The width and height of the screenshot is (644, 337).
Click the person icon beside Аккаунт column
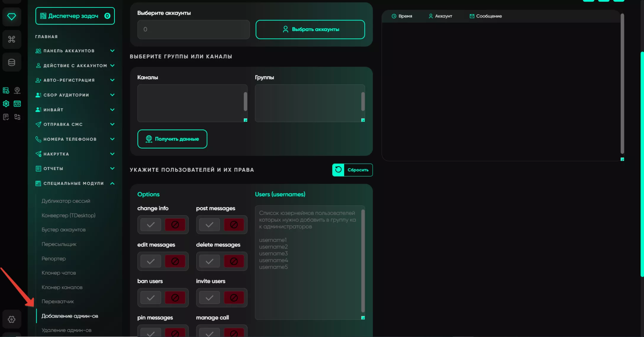[x=431, y=16]
